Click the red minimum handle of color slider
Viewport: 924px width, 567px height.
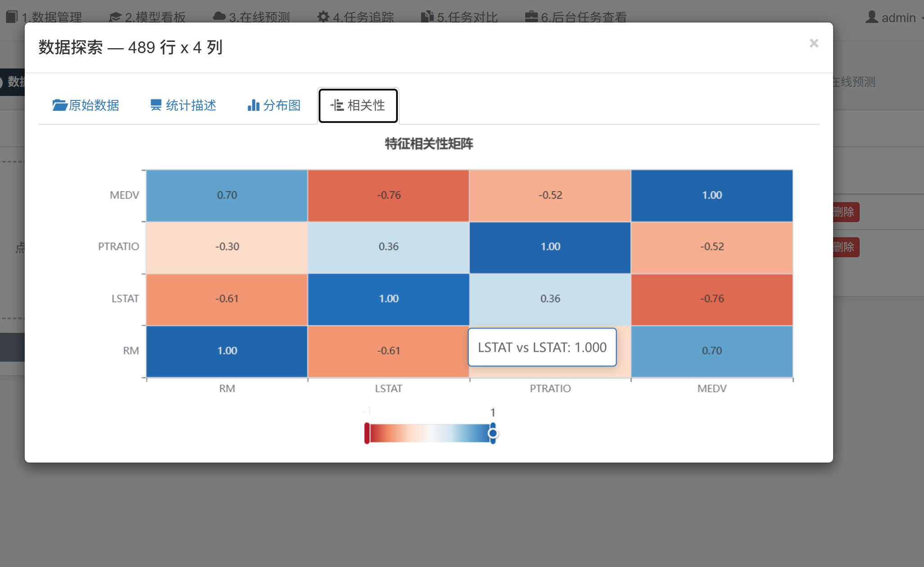pos(367,433)
